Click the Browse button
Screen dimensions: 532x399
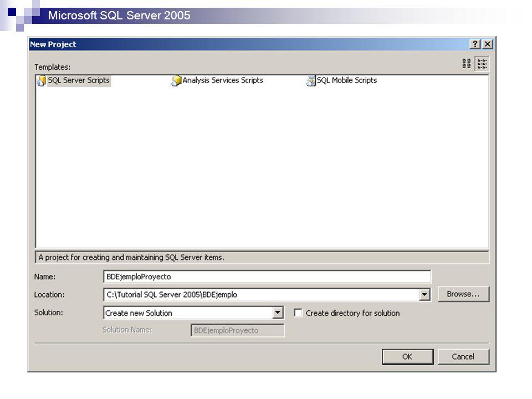point(463,294)
